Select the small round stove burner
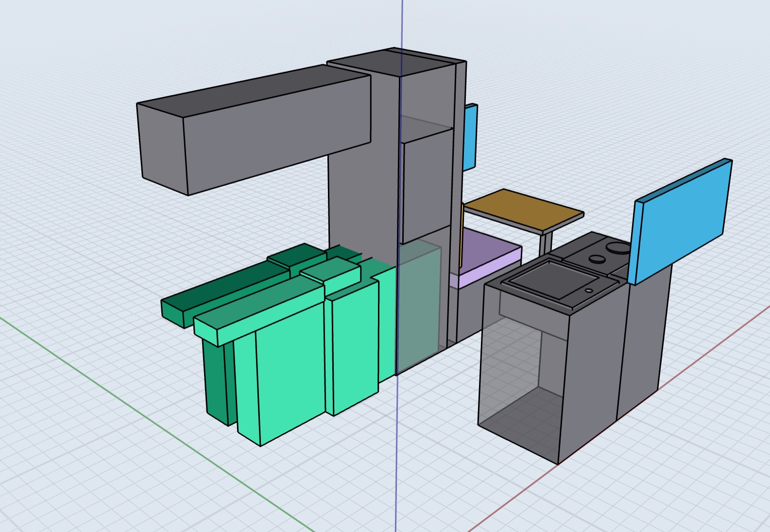The image size is (770, 532). pos(597,258)
